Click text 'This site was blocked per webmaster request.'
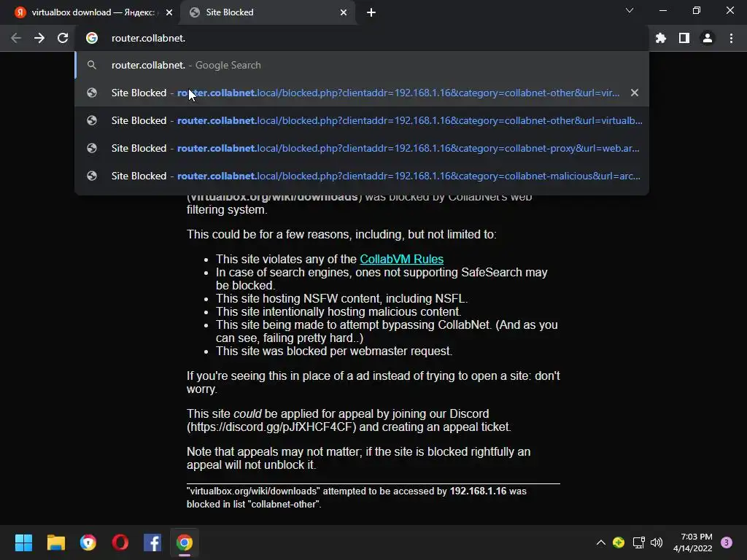This screenshot has height=560, width=747. click(x=334, y=351)
